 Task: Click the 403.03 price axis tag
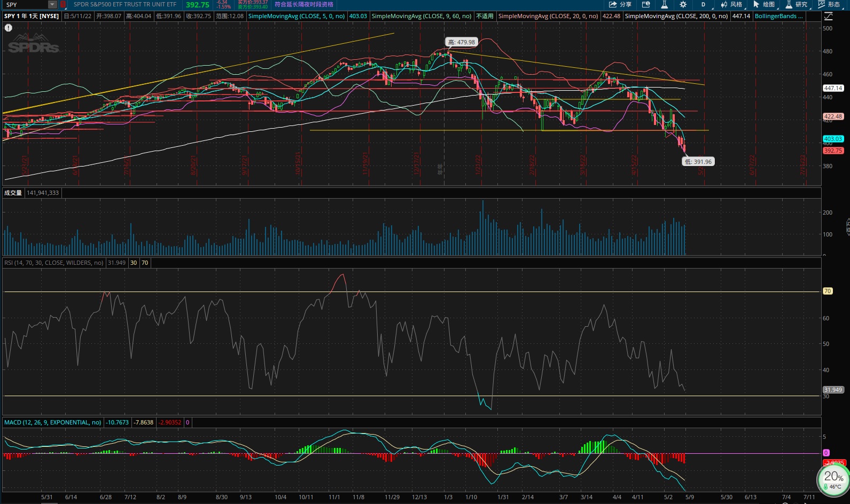(x=833, y=139)
